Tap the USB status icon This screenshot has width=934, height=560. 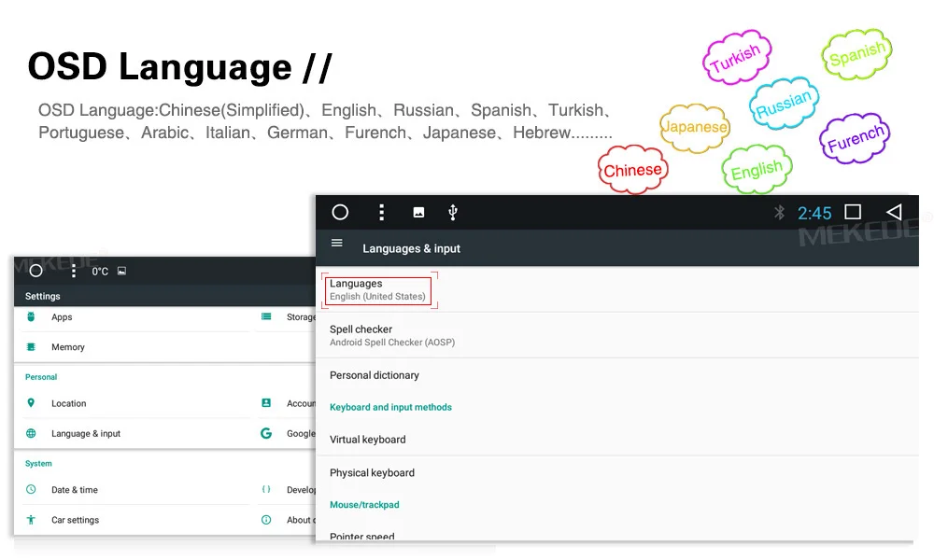click(x=453, y=213)
